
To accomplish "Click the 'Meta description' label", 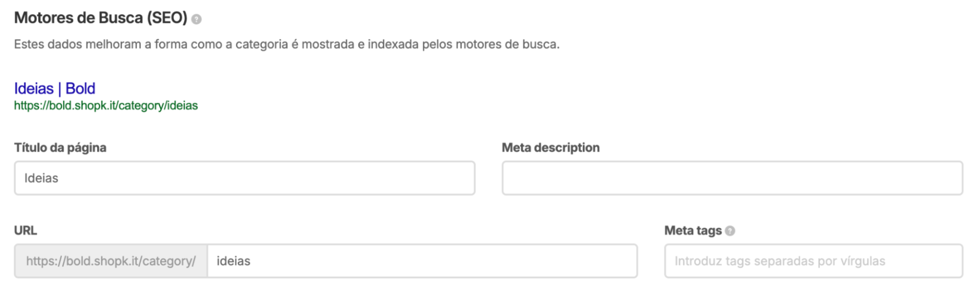I will click(551, 148).
